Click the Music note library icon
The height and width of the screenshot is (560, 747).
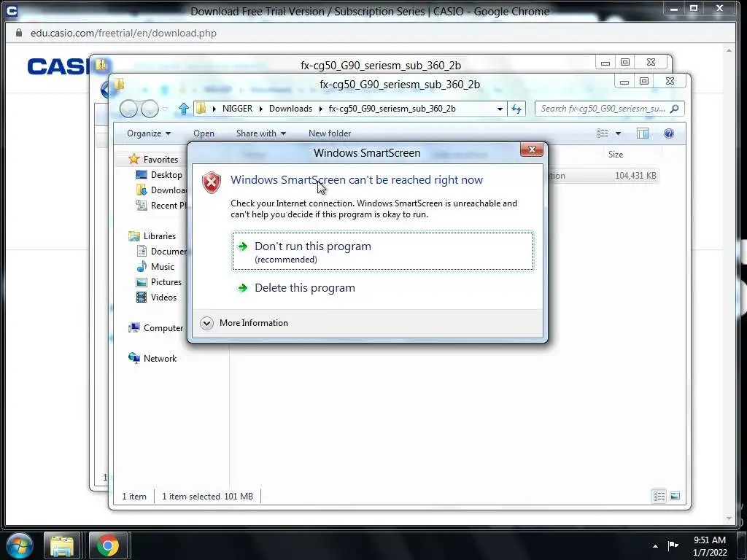coord(141,266)
